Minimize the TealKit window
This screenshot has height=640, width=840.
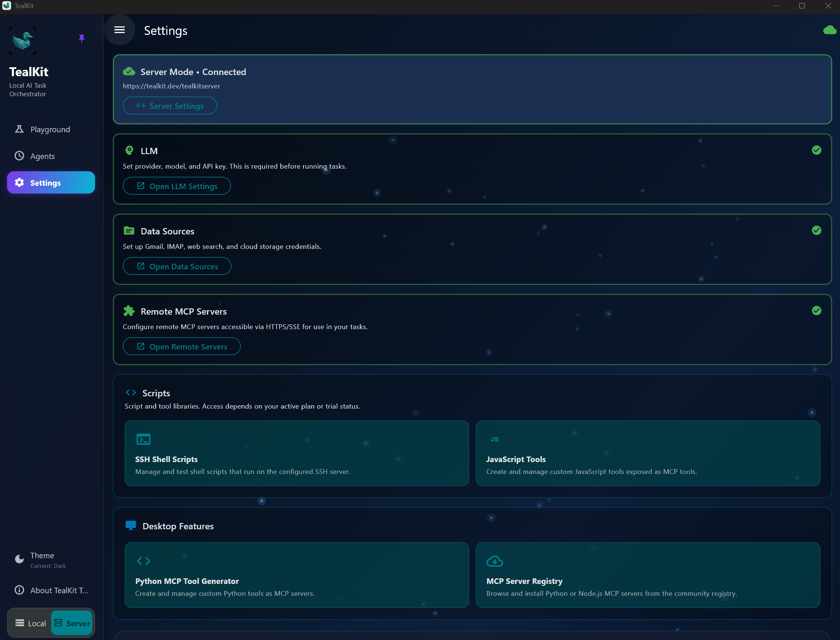coord(777,6)
